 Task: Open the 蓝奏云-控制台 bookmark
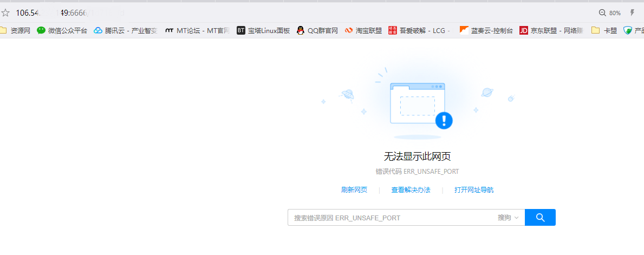(x=486, y=30)
